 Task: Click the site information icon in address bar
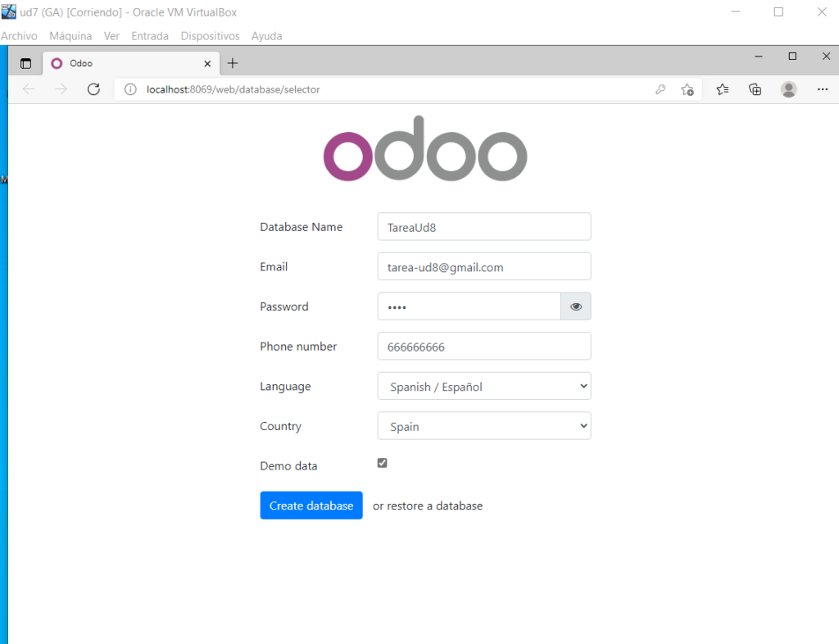click(x=130, y=89)
